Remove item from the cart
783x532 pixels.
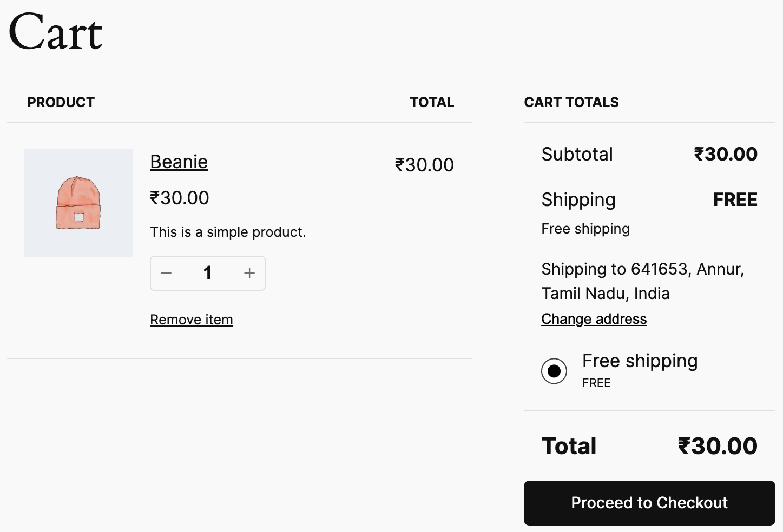pyautogui.click(x=192, y=320)
